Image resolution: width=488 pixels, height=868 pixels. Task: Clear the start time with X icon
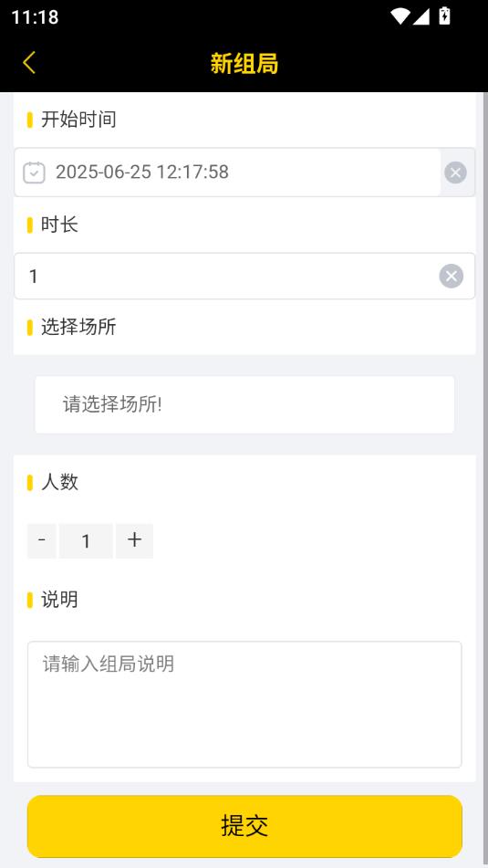tap(455, 173)
